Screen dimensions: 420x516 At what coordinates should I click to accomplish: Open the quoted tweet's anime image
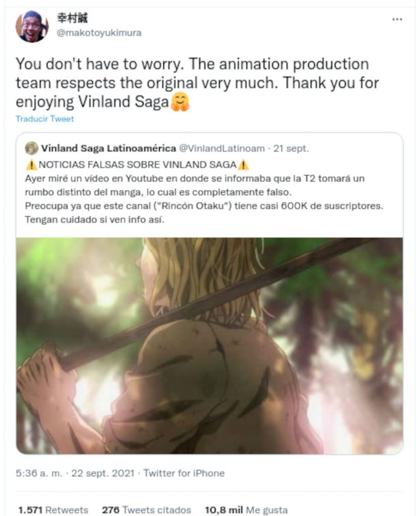209,345
